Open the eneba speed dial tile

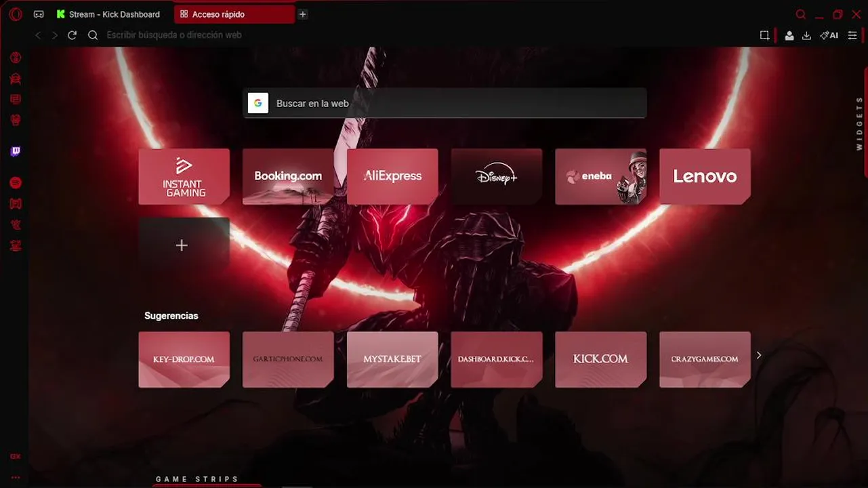600,177
